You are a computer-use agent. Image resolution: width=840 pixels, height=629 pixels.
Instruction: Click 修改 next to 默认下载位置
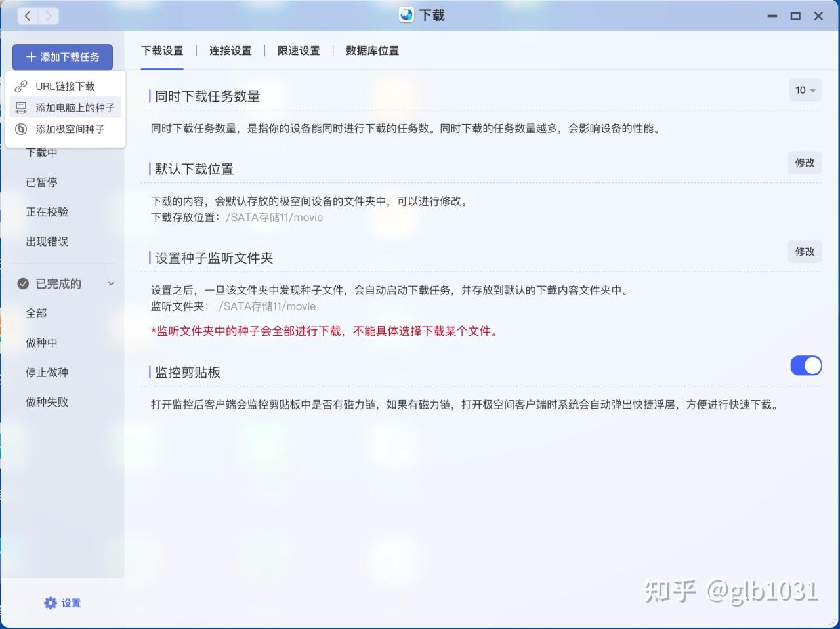point(804,163)
